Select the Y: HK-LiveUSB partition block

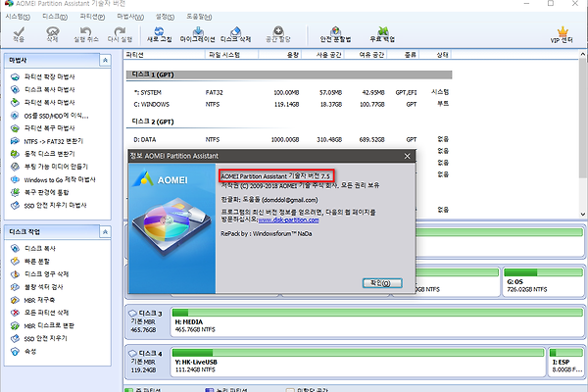tap(358, 362)
